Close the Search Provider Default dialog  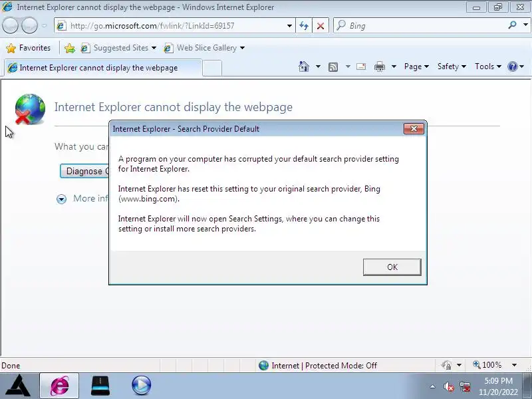click(414, 128)
